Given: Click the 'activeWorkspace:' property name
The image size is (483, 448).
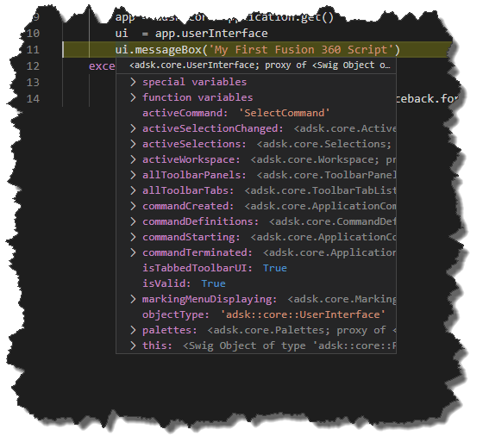Looking at the screenshot, I should click(191, 159).
